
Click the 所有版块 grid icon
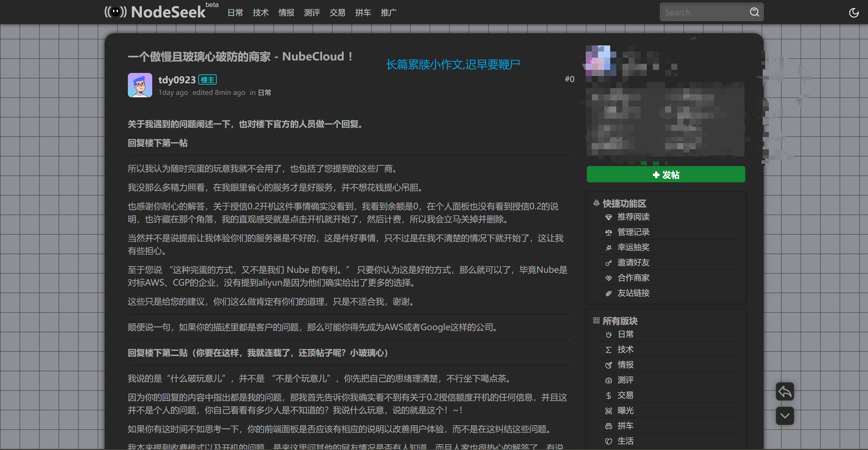[596, 320]
